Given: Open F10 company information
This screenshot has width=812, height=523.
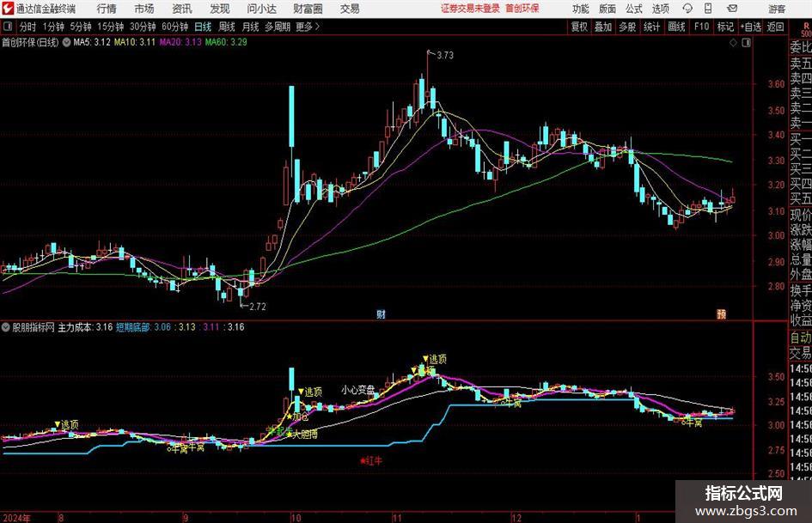Looking at the screenshot, I should (x=701, y=27).
